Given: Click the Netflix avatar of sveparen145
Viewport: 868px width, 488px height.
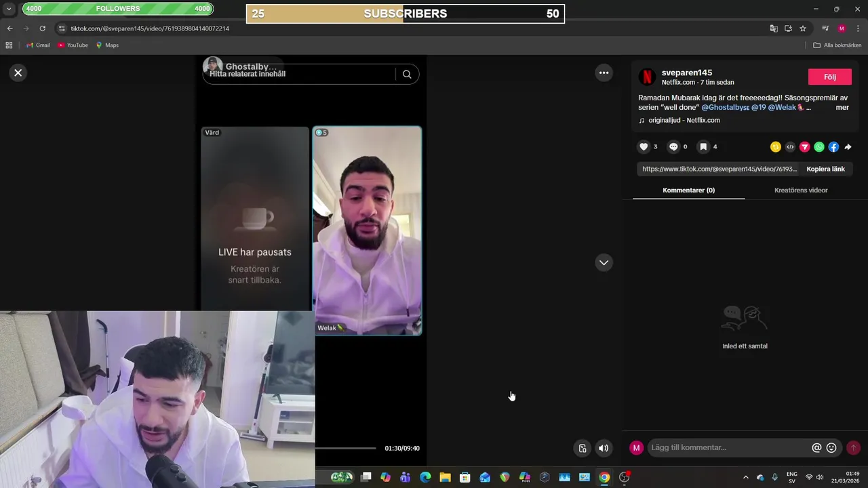Looking at the screenshot, I should [x=647, y=77].
